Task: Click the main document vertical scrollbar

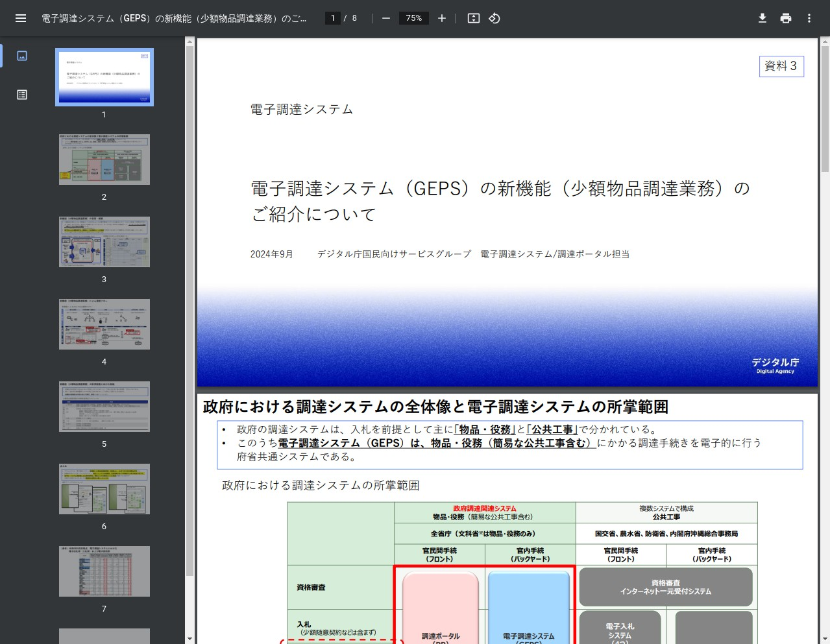Action: [x=825, y=109]
